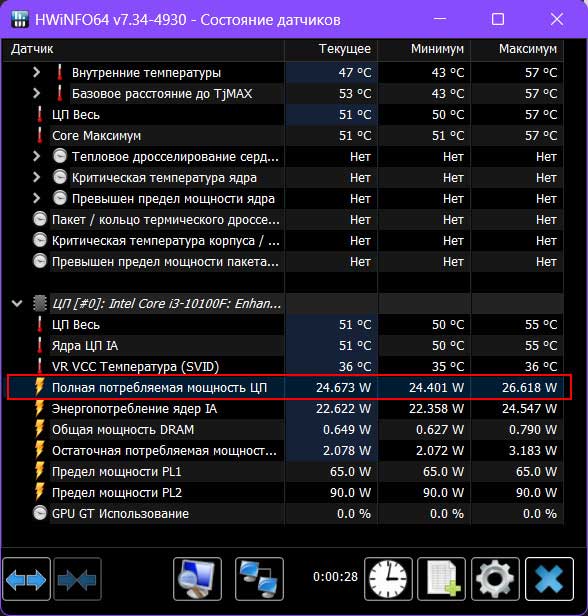Select the Предел мощности PL2 row

coord(283,493)
